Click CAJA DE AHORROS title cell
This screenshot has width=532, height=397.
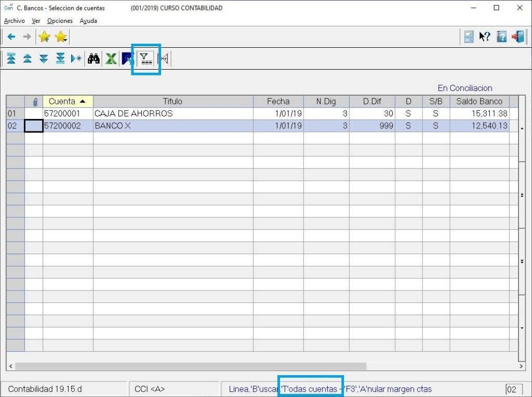(173, 113)
